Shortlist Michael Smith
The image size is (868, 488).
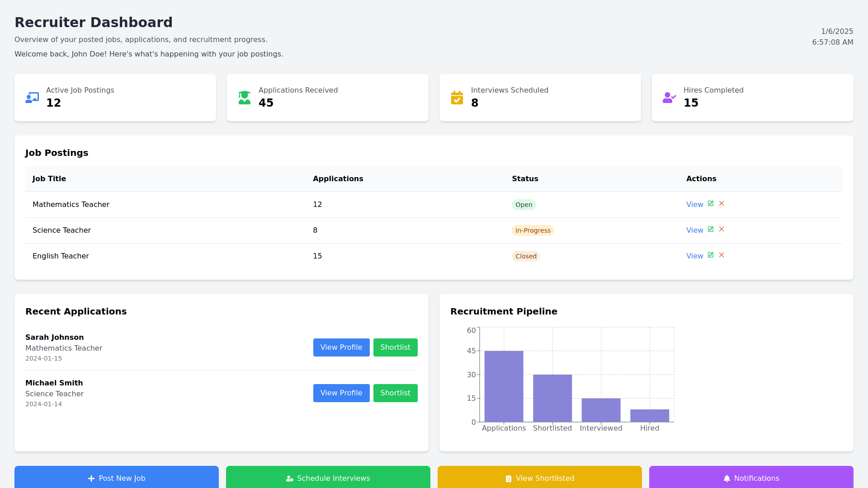pyautogui.click(x=395, y=393)
